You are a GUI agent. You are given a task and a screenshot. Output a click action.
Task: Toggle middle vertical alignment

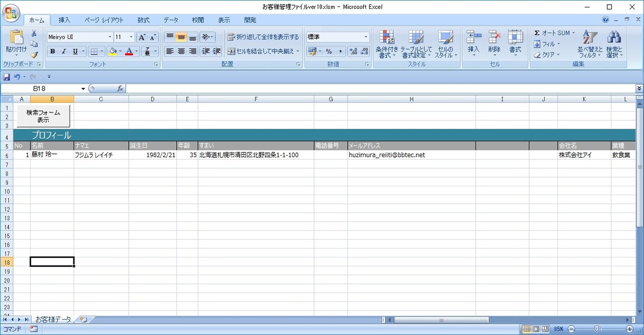pyautogui.click(x=181, y=37)
